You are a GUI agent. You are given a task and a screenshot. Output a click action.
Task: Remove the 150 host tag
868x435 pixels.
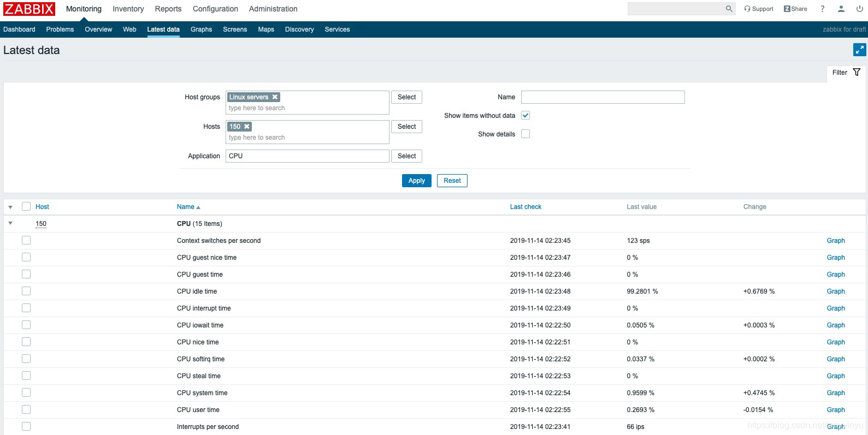click(x=247, y=127)
